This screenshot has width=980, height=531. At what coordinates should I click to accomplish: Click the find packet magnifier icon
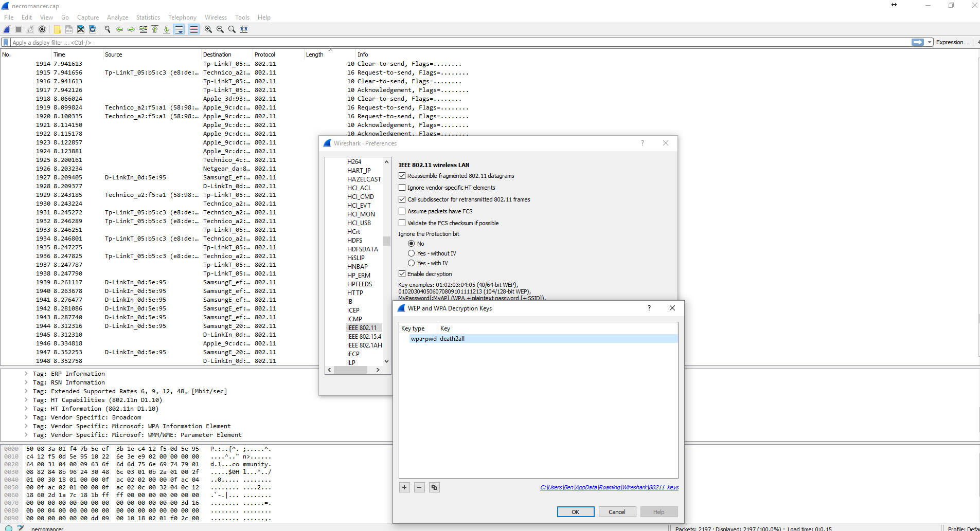(x=108, y=29)
